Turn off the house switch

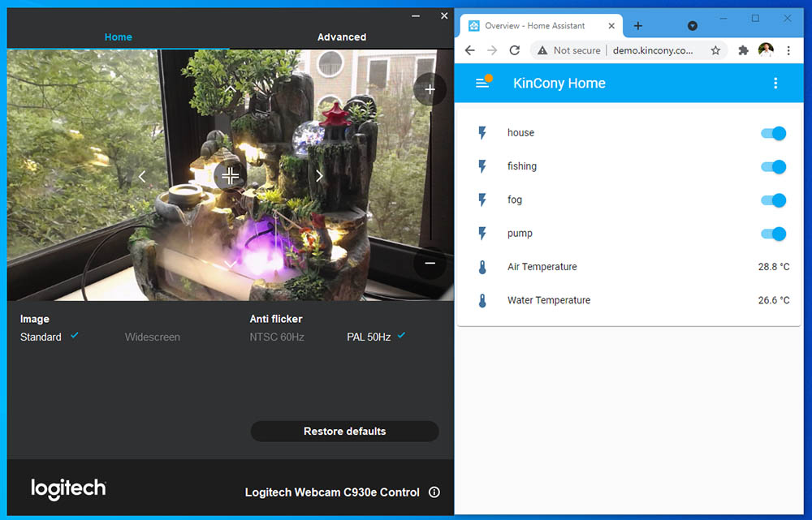click(773, 133)
